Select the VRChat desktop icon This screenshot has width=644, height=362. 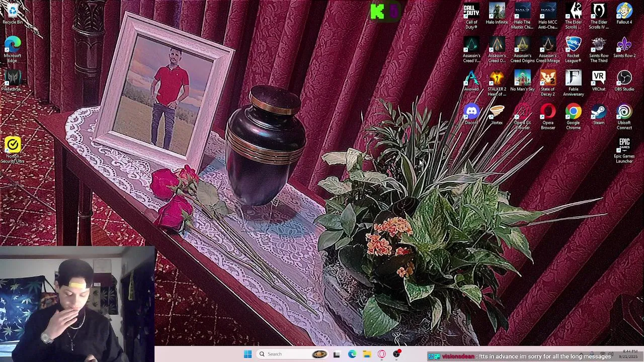599,81
